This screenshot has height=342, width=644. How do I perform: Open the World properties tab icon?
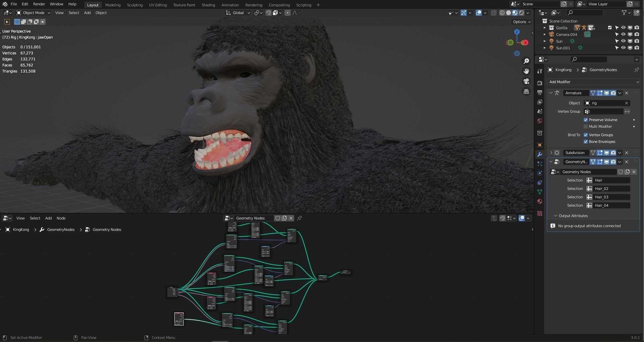540,121
